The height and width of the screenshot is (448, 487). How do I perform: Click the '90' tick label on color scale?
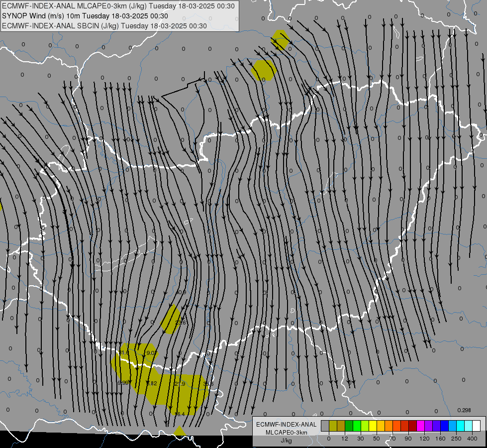click(x=408, y=439)
